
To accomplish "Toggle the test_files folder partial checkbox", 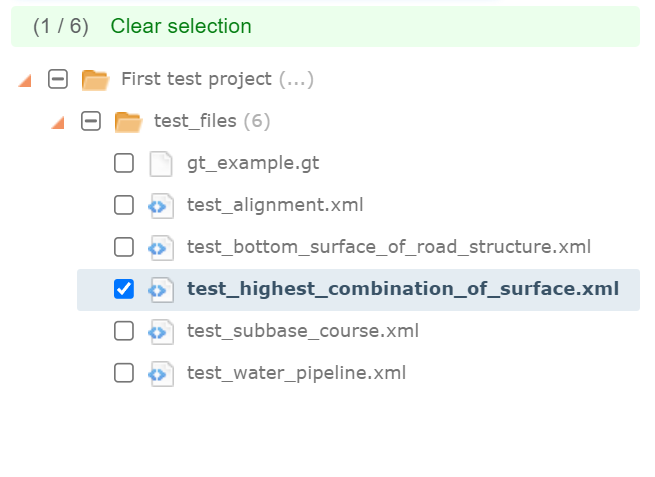I will coord(91,122).
